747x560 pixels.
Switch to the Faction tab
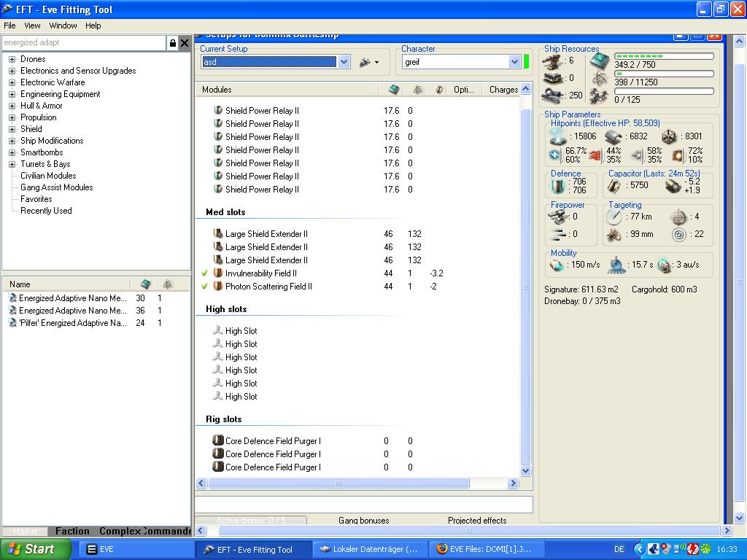[x=72, y=531]
